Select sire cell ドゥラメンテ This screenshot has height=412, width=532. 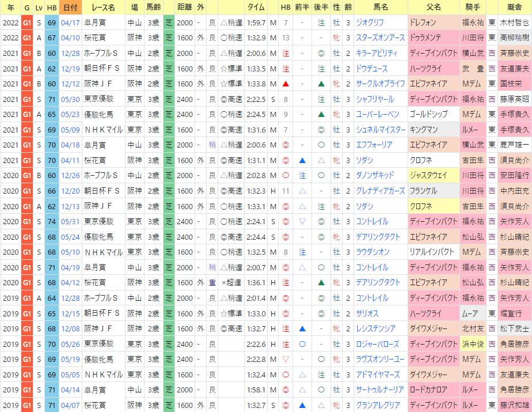click(x=434, y=37)
